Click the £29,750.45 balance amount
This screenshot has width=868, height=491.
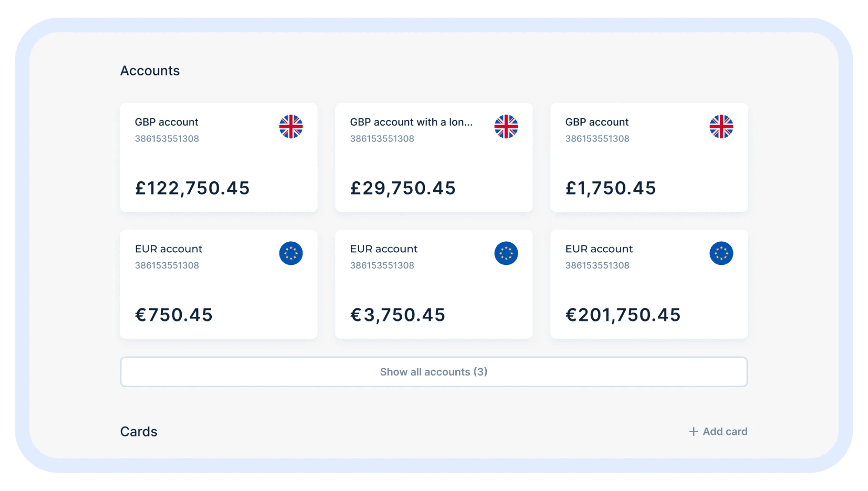tap(403, 188)
